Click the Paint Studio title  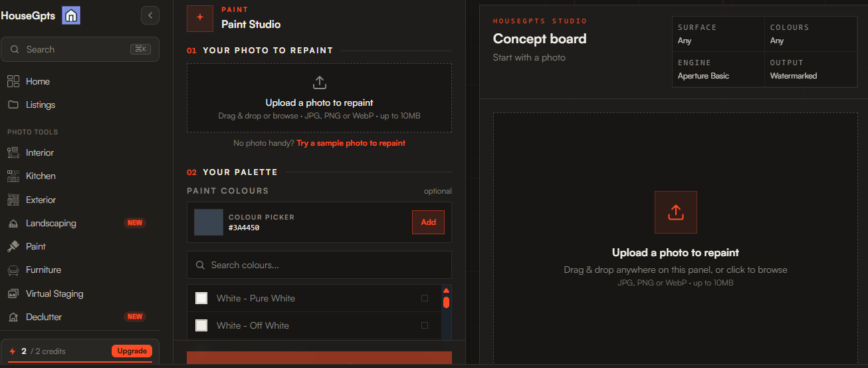point(251,24)
